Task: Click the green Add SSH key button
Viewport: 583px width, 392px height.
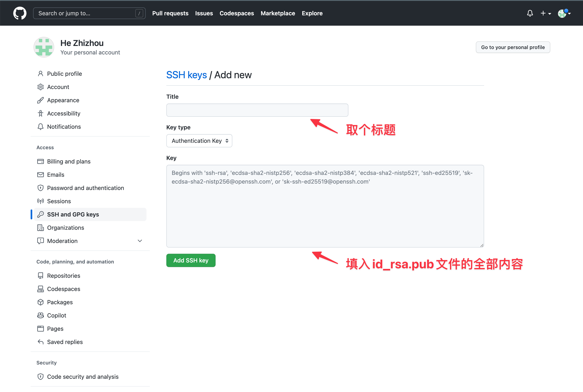Action: pos(191,260)
